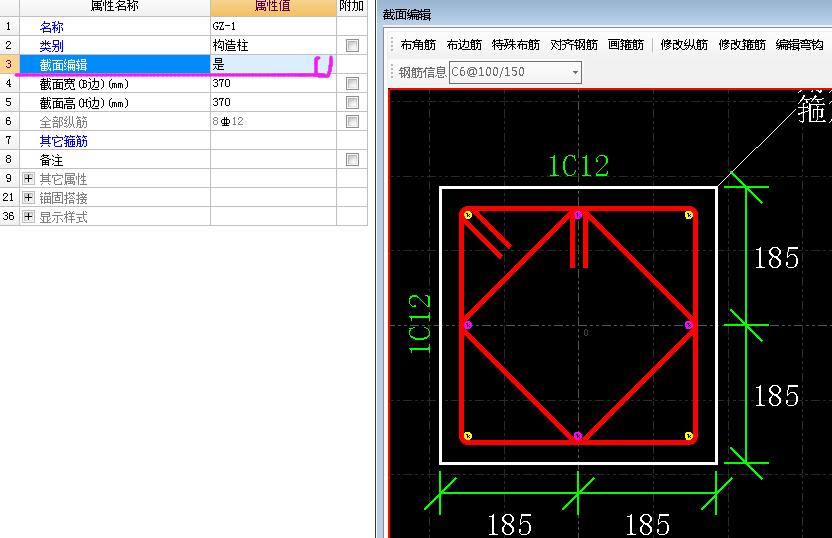Click the 全部纵筋 value 8⌀12
Image resolution: width=832 pixels, height=538 pixels.
tap(228, 122)
